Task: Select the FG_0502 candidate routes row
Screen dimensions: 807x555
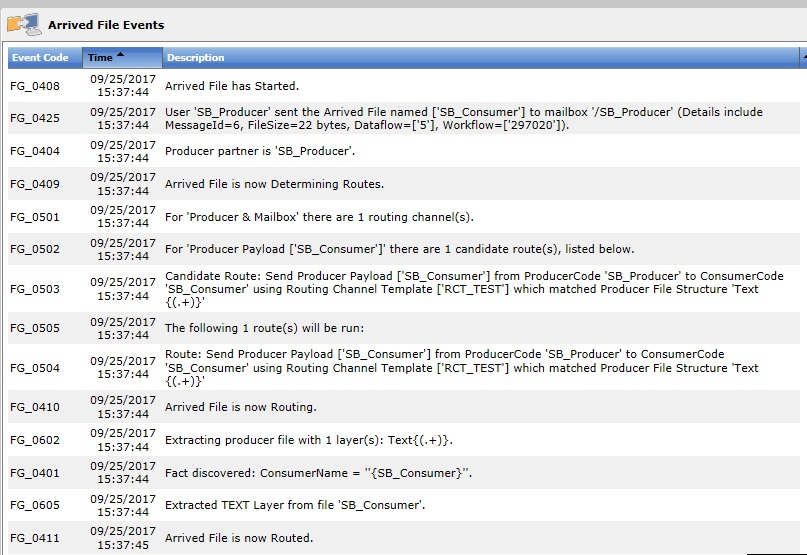Action: coord(399,249)
